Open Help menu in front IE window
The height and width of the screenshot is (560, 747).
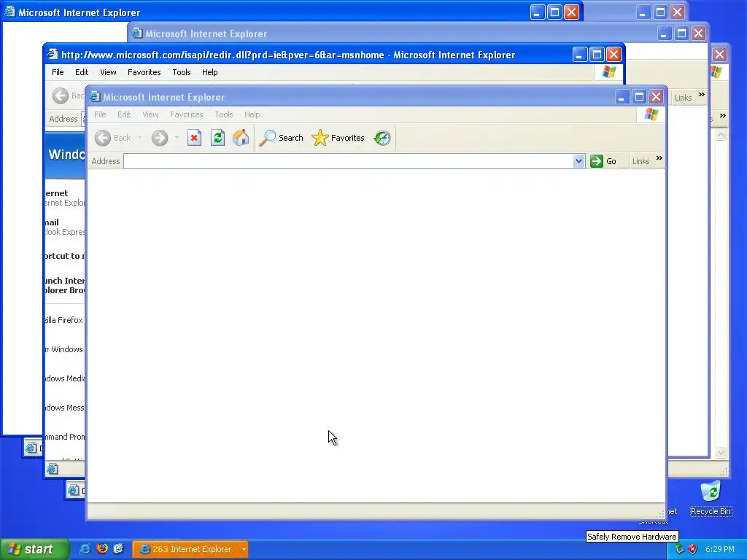[252, 114]
